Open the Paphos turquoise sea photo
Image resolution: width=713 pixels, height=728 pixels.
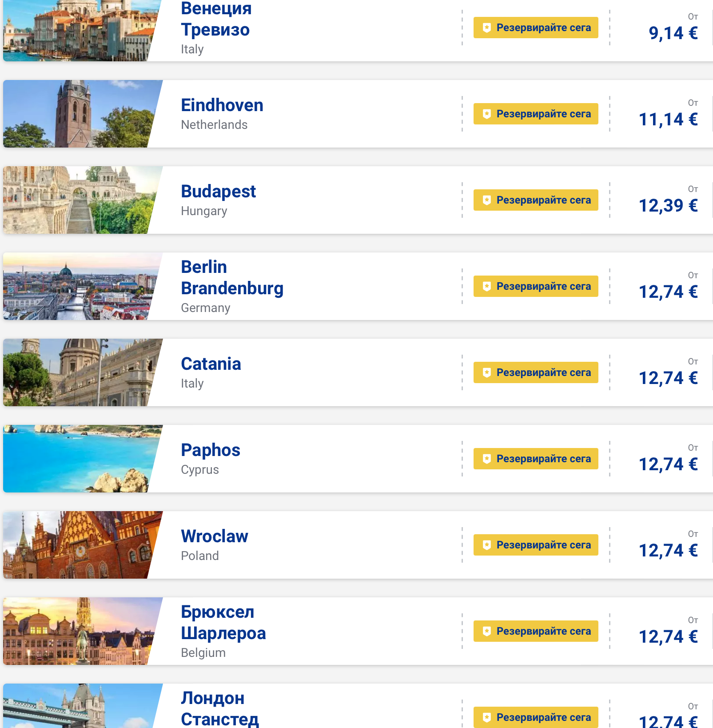(80, 459)
